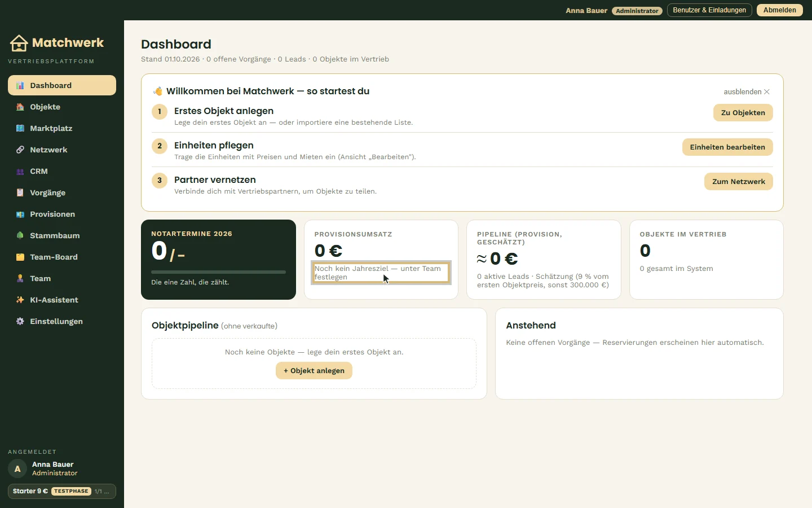The height and width of the screenshot is (508, 812).
Task: Click the Pipeline (Provision, geschätzt) card
Action: click(x=544, y=260)
